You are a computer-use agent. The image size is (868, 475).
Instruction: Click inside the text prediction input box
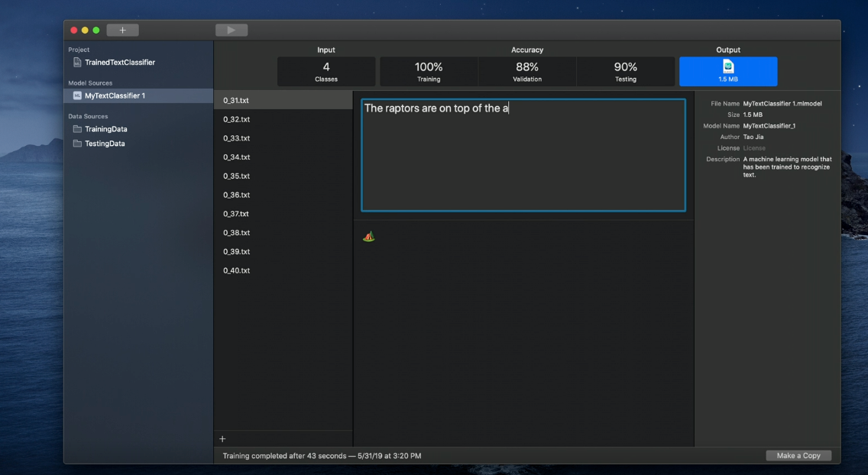tap(522, 153)
